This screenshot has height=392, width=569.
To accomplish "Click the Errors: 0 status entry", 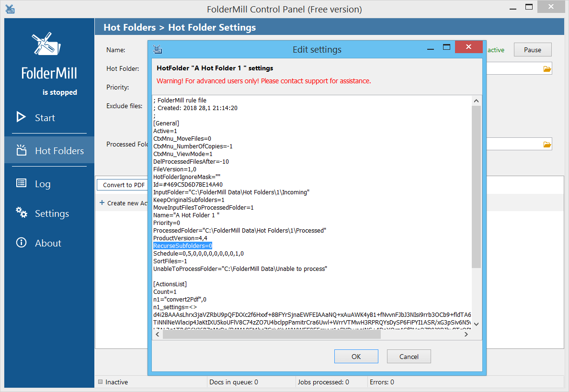I will (382, 382).
